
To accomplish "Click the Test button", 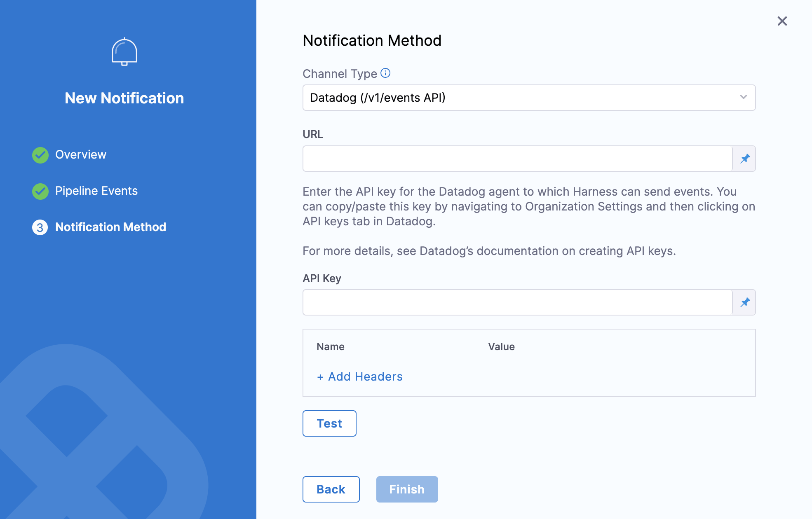I will click(329, 423).
